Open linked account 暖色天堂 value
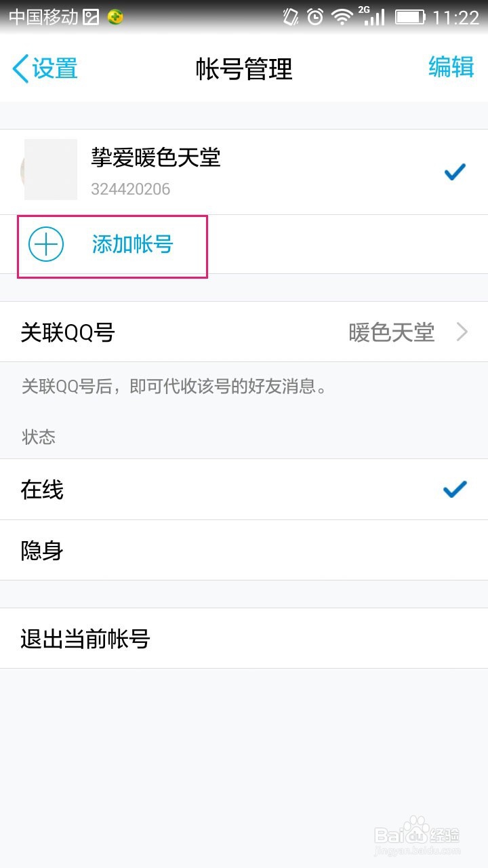 point(392,332)
